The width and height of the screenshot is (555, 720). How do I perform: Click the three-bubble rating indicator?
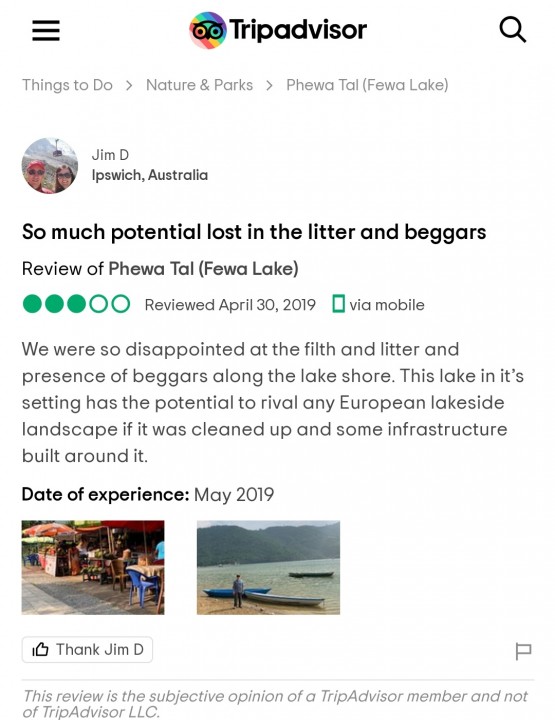click(76, 304)
